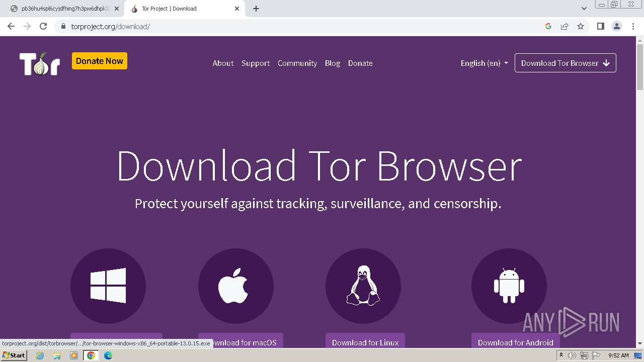644x362 pixels.
Task: Click the Apple logo circle icon
Action: [236, 286]
